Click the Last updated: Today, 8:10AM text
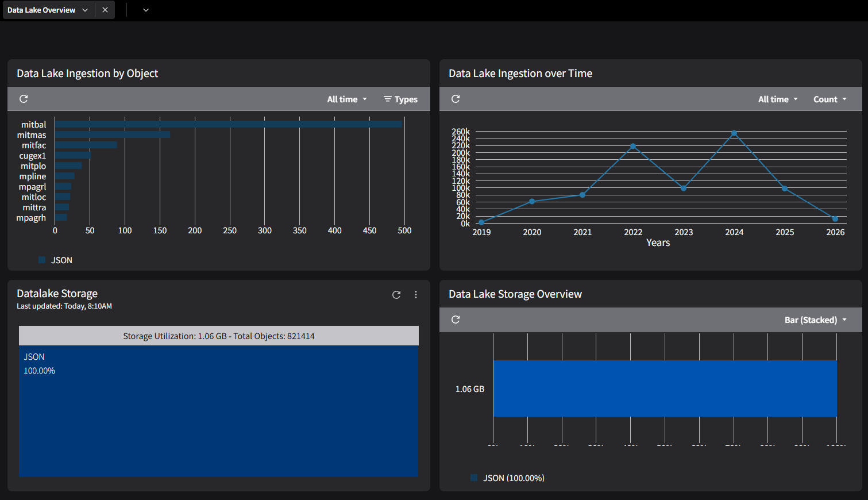The width and height of the screenshot is (868, 500). [x=64, y=306]
